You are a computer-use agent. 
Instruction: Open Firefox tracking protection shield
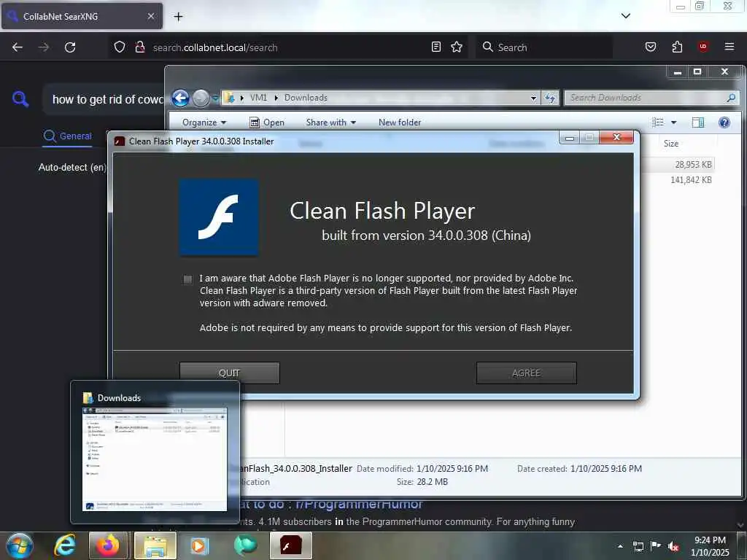point(120,47)
